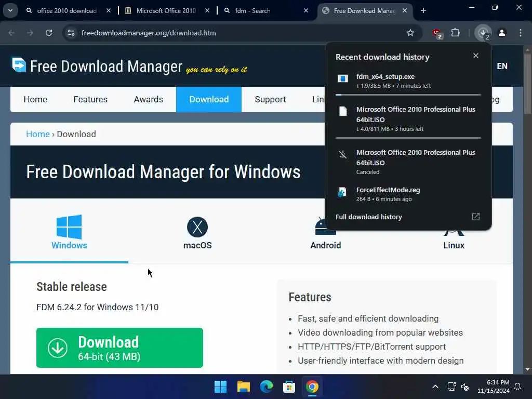532x399 pixels.
Task: Open the Support menu item
Action: point(270,99)
